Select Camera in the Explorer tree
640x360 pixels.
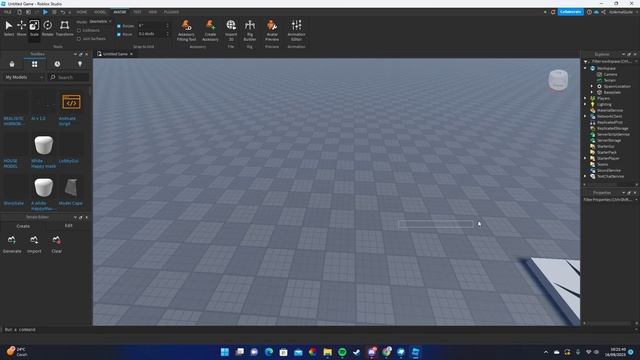(x=610, y=74)
